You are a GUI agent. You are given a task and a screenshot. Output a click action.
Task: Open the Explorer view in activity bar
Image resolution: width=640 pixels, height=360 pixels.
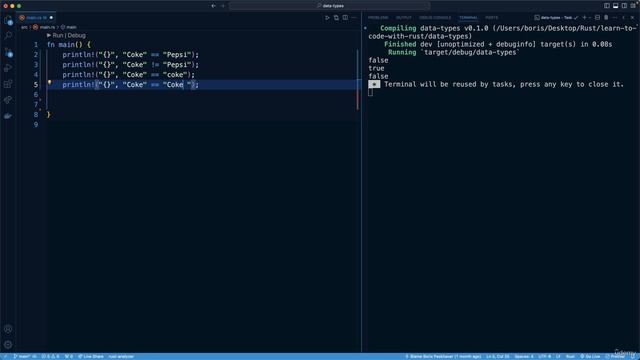pos(8,20)
